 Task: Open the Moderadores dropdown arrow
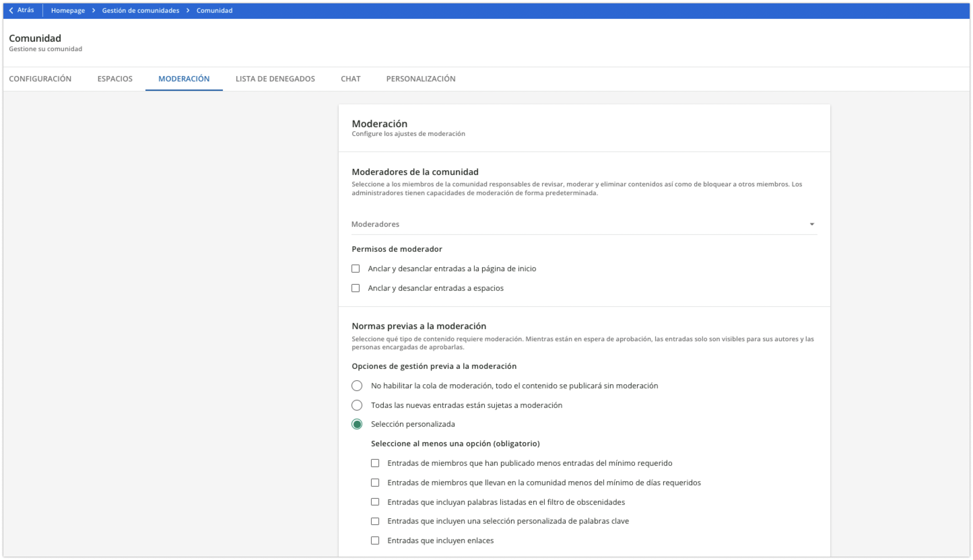tap(811, 224)
